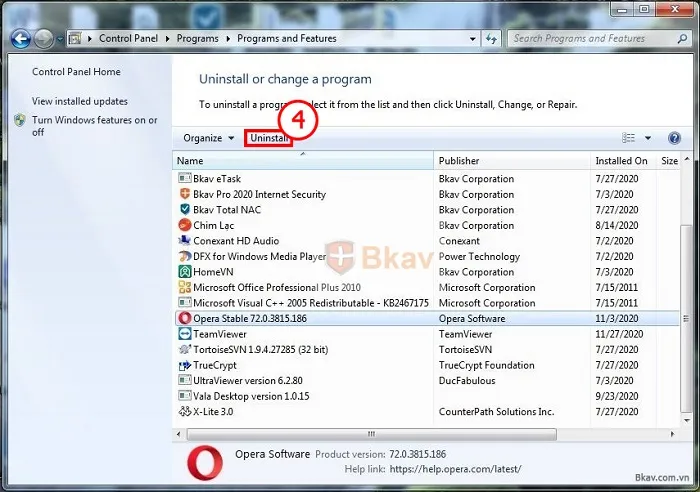Click the Conexant HD Audio icon
Viewport: 700px width, 492px height.
pyautogui.click(x=184, y=241)
